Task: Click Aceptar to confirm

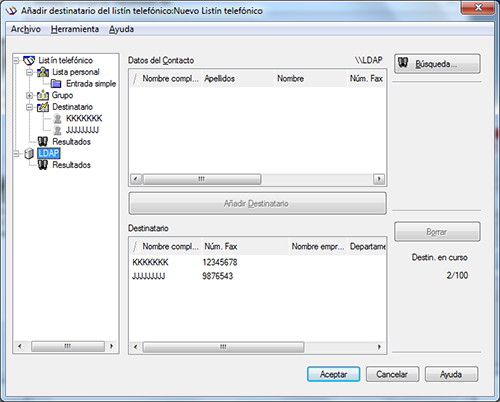Action: coord(333,374)
